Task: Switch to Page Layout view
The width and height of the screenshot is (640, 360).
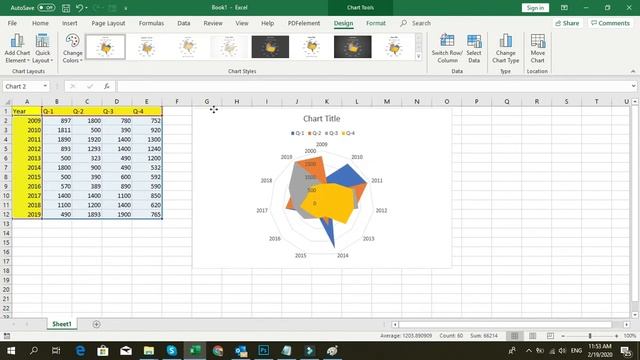Action: pyautogui.click(x=532, y=336)
